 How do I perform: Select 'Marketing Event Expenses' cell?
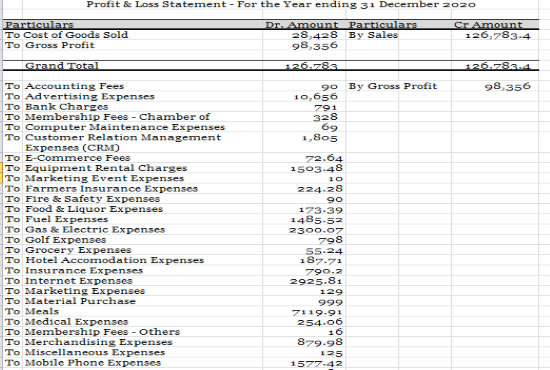(105, 178)
